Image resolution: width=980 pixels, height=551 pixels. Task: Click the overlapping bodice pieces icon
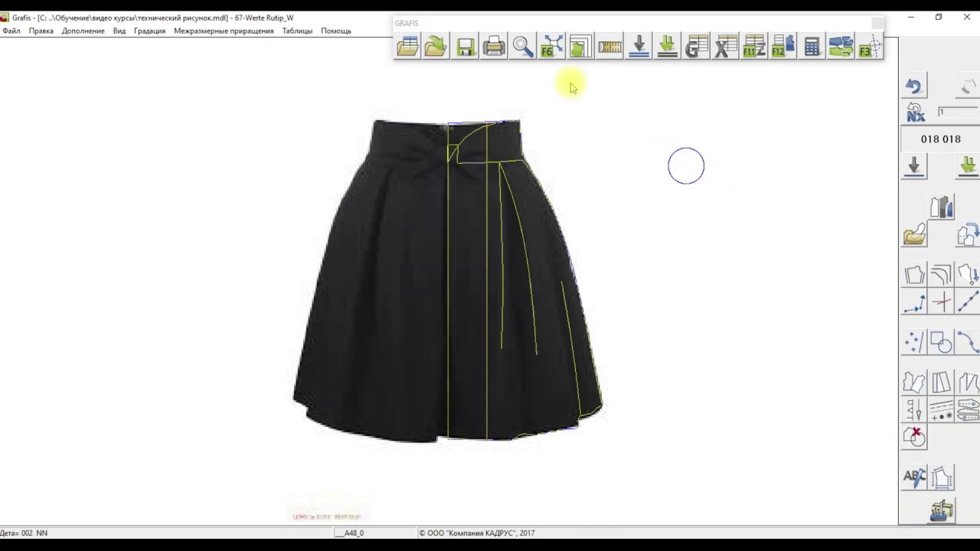coord(914,383)
